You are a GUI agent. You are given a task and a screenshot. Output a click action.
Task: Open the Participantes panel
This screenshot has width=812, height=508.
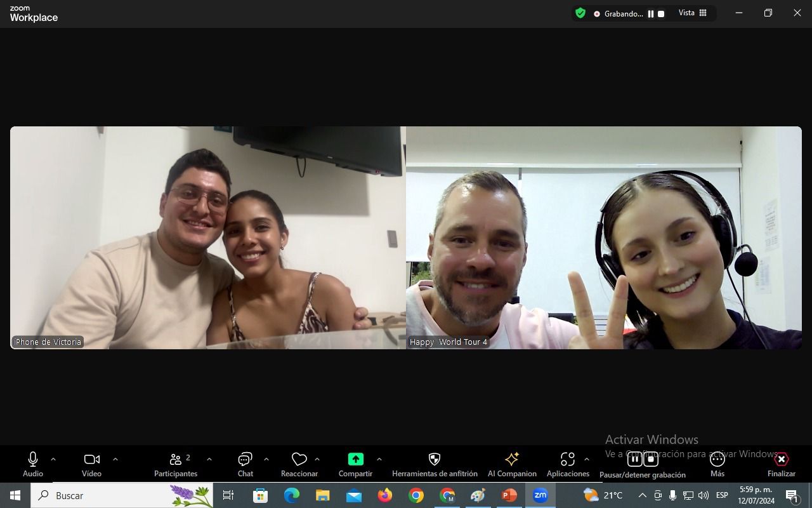[x=176, y=464]
